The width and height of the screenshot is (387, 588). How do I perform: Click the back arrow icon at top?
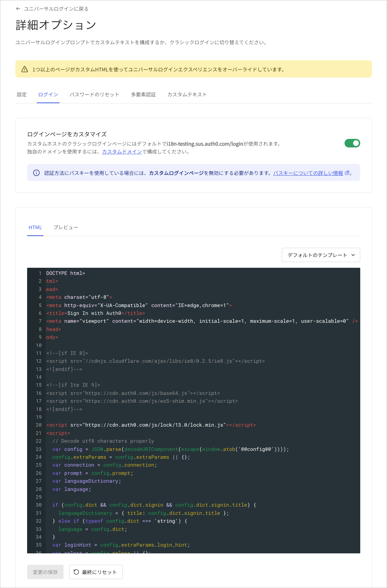pos(18,9)
